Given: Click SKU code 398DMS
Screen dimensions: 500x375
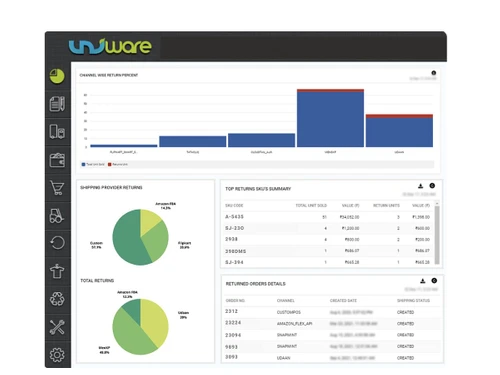Looking at the screenshot, I should (236, 251).
